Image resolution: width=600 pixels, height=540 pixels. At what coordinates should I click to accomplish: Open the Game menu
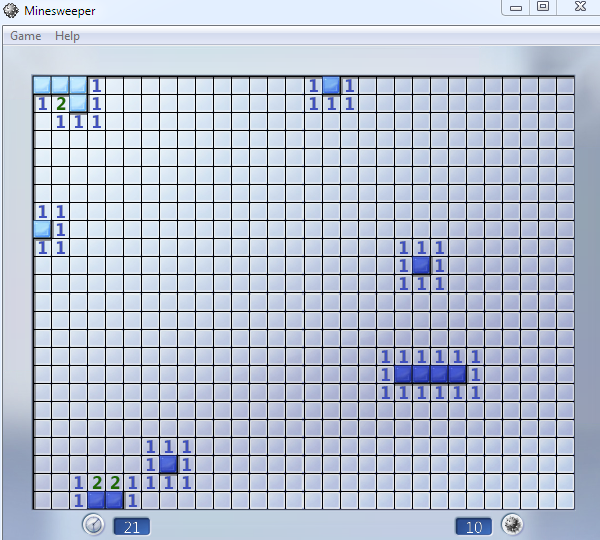click(25, 36)
